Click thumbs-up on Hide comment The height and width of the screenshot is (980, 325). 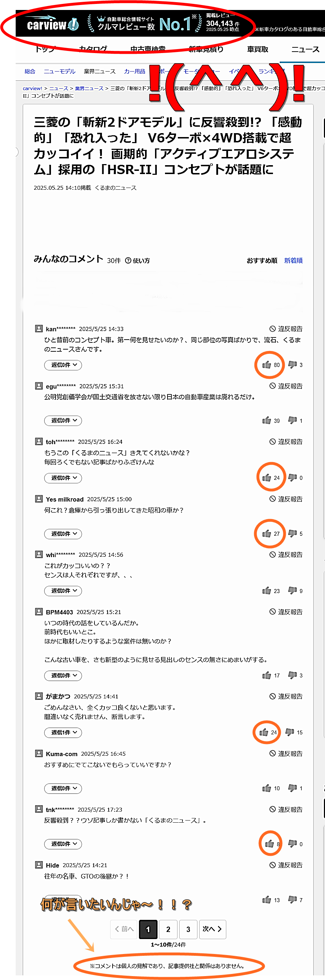coord(266,900)
